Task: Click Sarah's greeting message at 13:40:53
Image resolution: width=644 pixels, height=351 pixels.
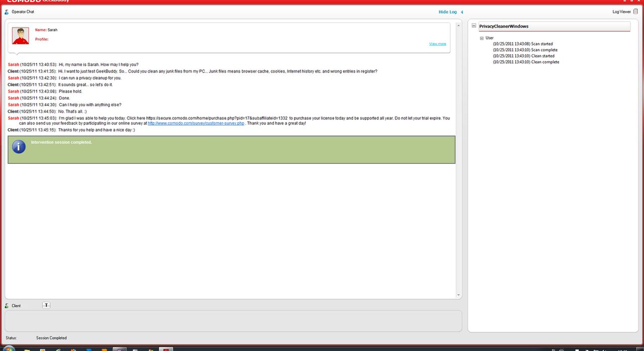Action: click(x=73, y=65)
